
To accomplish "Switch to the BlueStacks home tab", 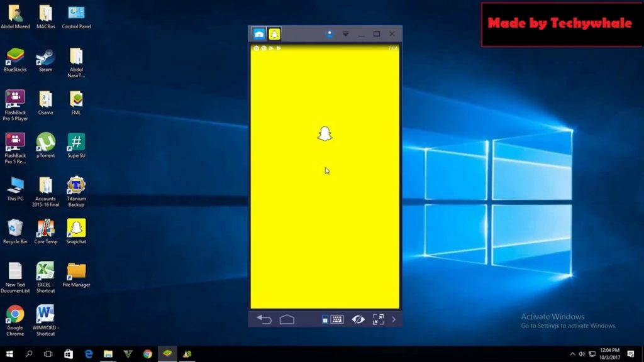I will point(258,34).
